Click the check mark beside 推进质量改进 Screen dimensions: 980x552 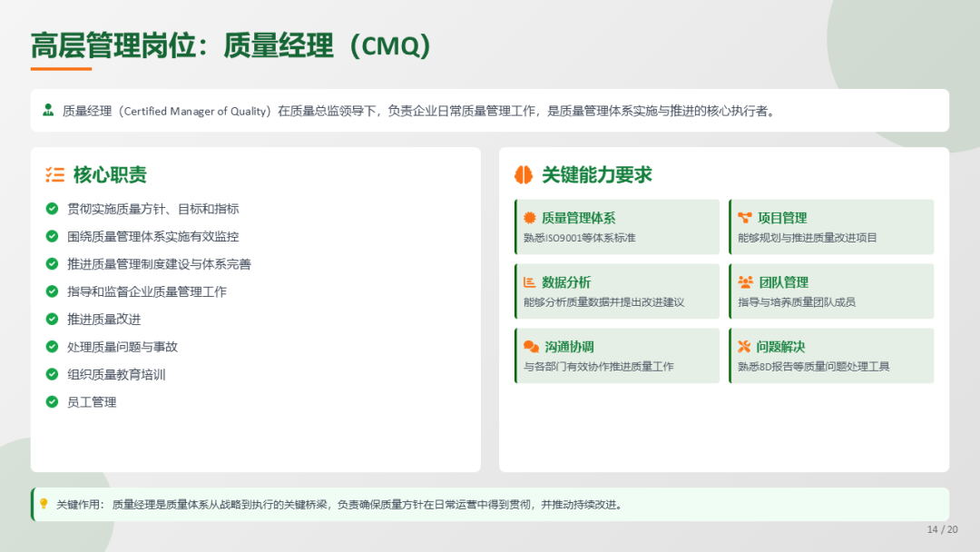pos(52,320)
